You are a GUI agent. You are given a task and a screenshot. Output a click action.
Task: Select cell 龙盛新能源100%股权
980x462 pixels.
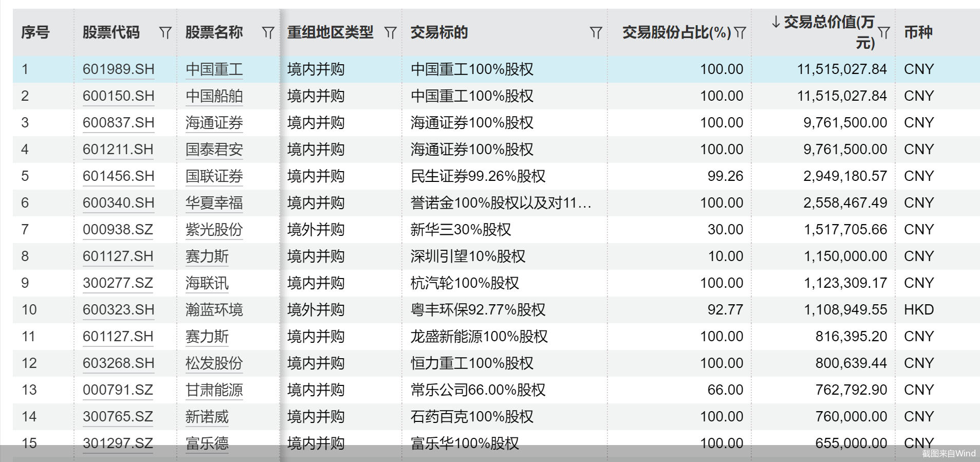479,337
